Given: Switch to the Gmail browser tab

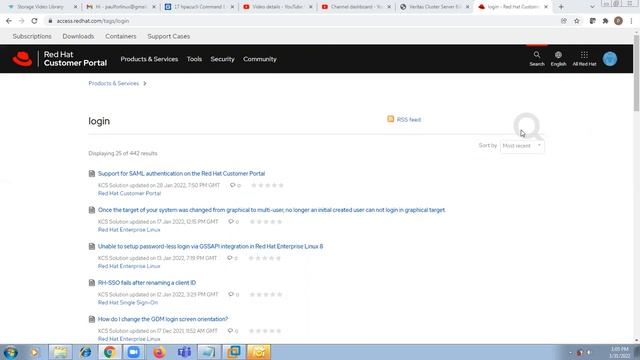Looking at the screenshot, I should coord(121,7).
